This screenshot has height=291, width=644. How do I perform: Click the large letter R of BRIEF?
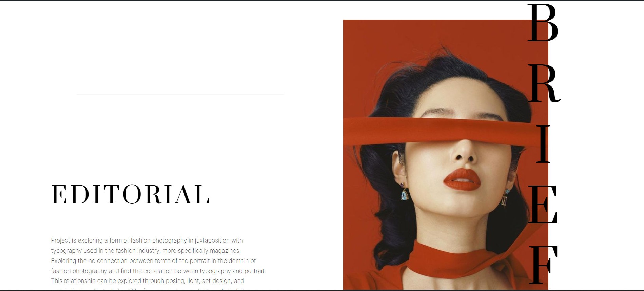pos(544,83)
